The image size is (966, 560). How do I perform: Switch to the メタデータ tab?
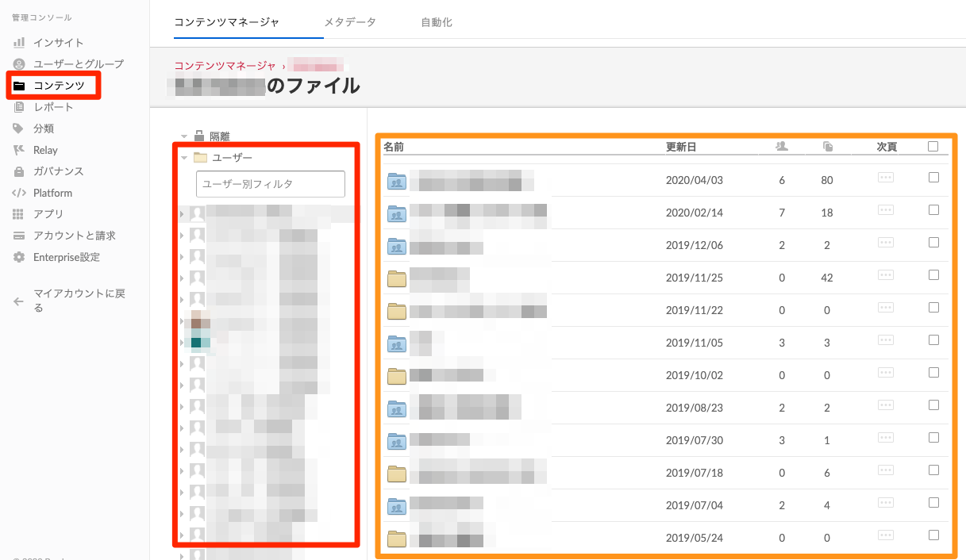[350, 22]
